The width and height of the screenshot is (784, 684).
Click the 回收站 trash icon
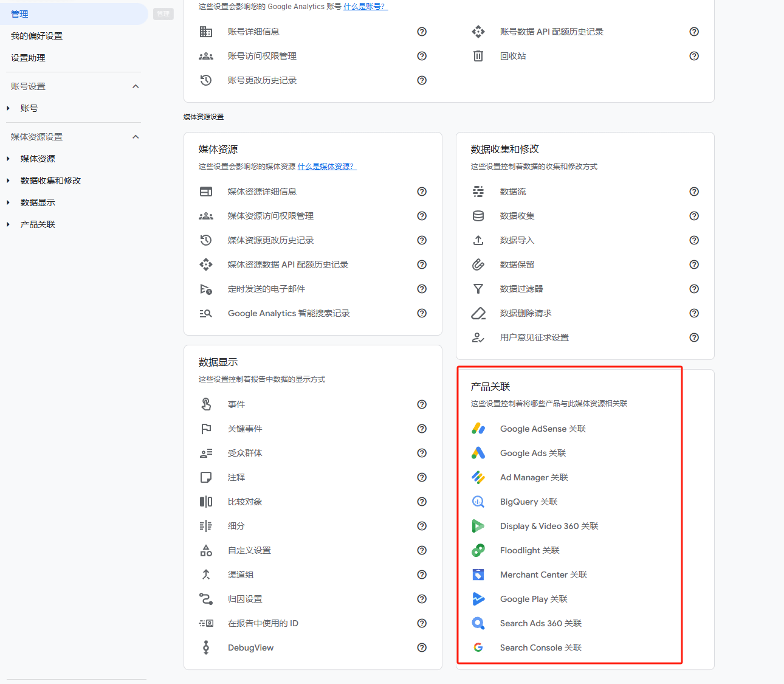(x=478, y=56)
